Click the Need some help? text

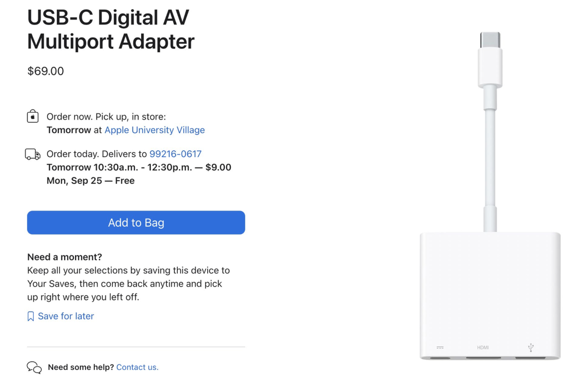81,367
